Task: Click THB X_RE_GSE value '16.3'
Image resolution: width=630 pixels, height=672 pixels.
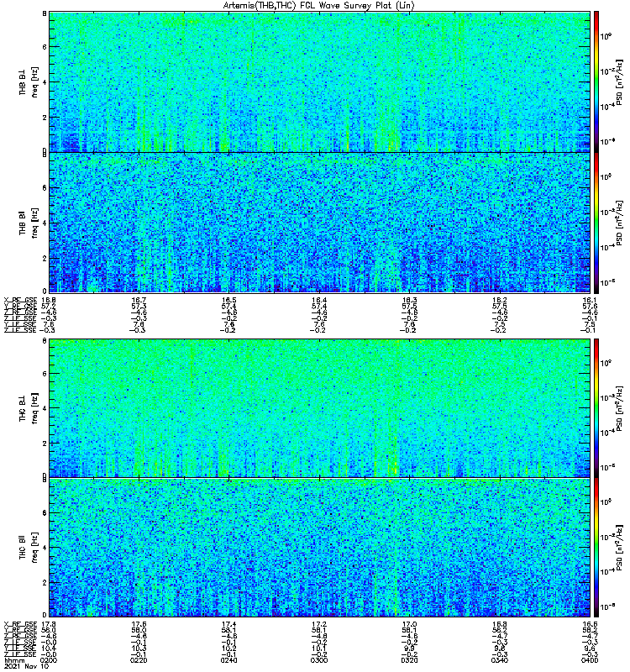Action: (x=409, y=300)
